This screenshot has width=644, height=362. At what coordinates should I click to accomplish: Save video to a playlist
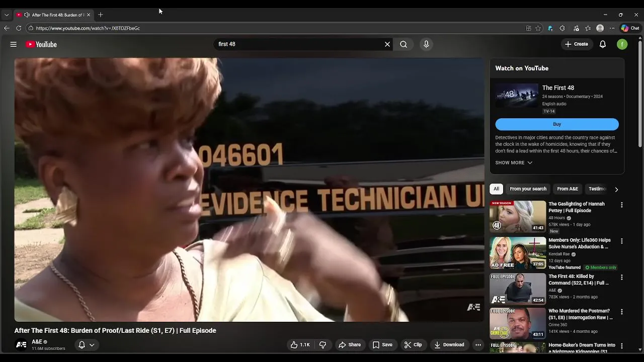[x=382, y=345]
